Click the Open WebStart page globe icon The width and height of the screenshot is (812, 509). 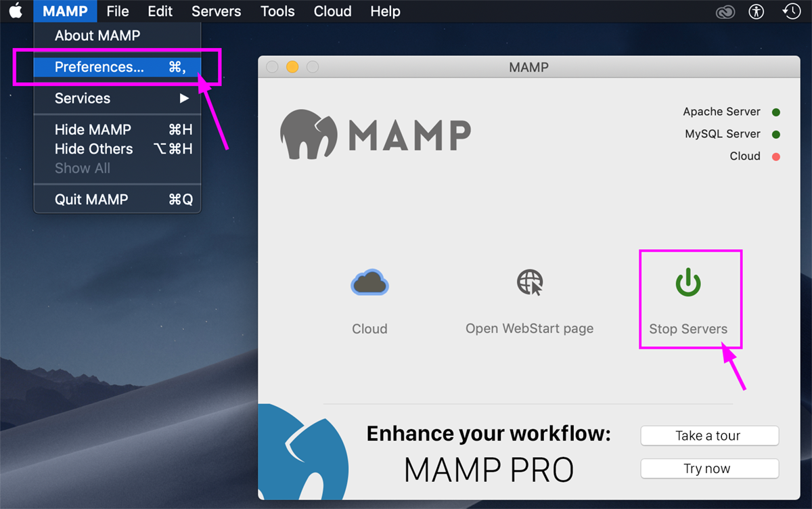pyautogui.click(x=530, y=282)
